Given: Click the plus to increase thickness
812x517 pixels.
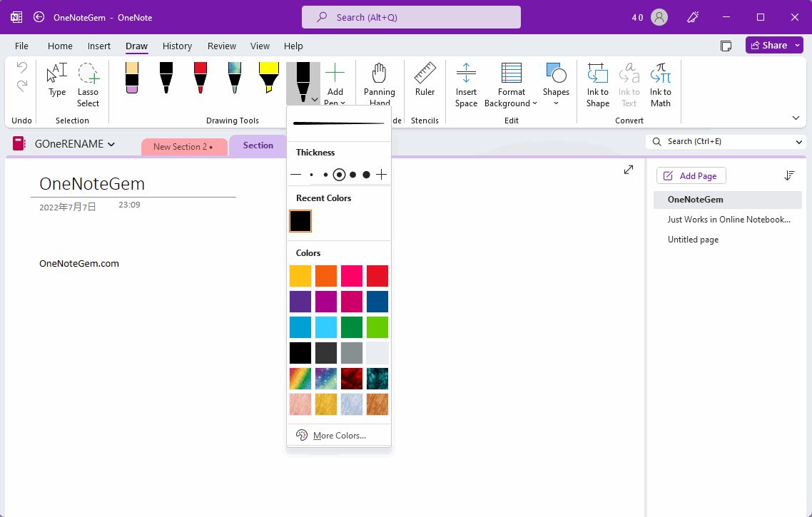Looking at the screenshot, I should pos(382,175).
